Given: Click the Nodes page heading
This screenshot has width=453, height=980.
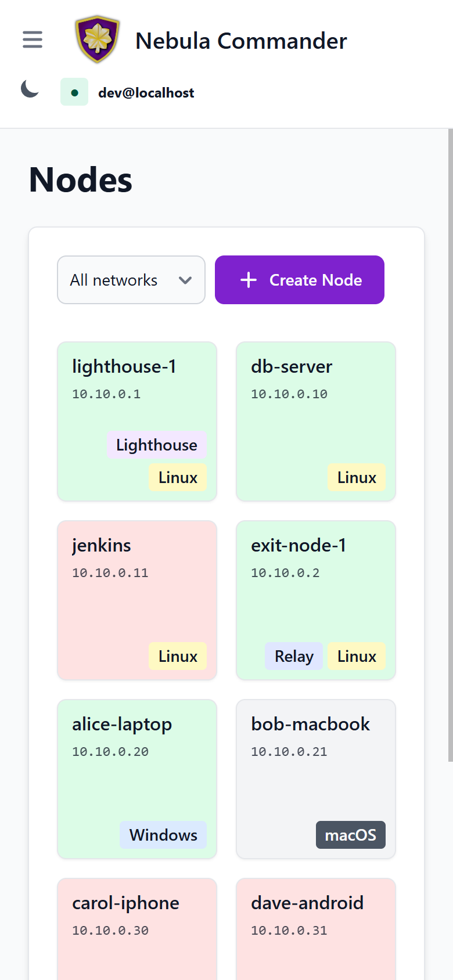Looking at the screenshot, I should [x=81, y=179].
